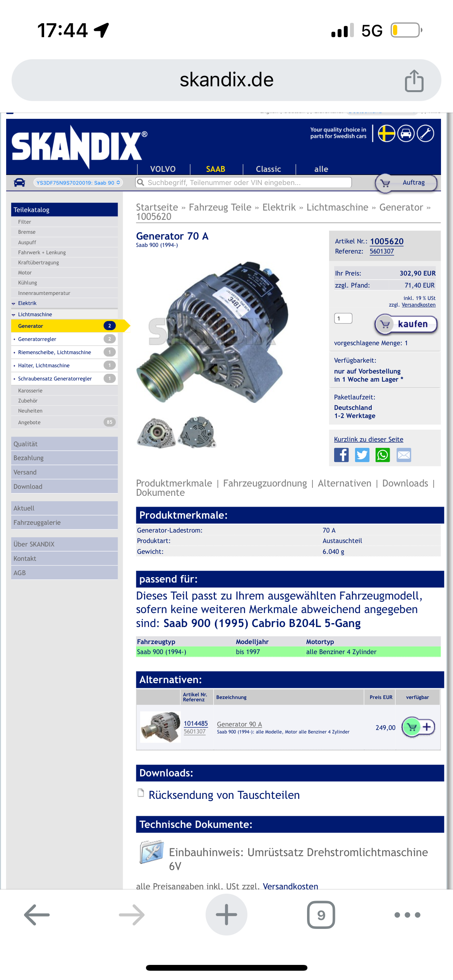This screenshot has width=453, height=980.
Task: Open the Fahrzeuggalerie sidebar item
Action: pyautogui.click(x=64, y=523)
